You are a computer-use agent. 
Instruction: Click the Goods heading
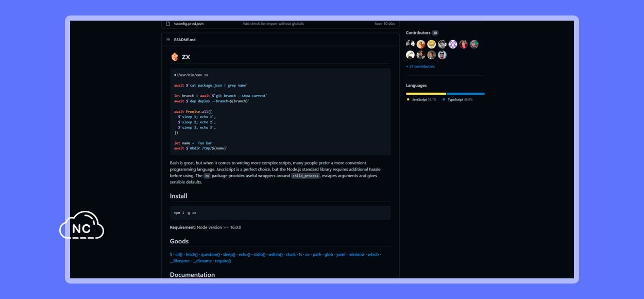tap(179, 241)
